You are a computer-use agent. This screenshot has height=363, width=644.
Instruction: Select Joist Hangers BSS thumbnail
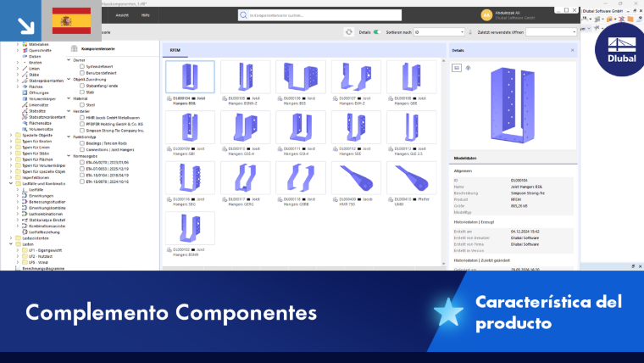(x=301, y=77)
